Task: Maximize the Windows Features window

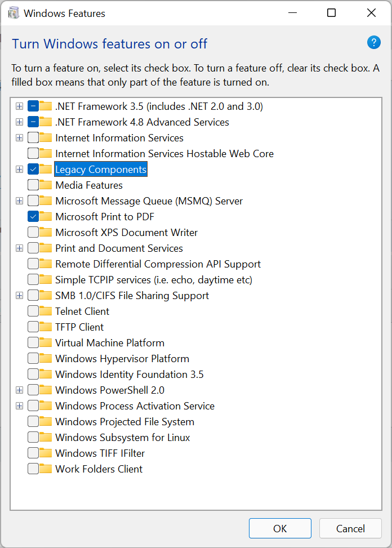Action: coord(332,13)
